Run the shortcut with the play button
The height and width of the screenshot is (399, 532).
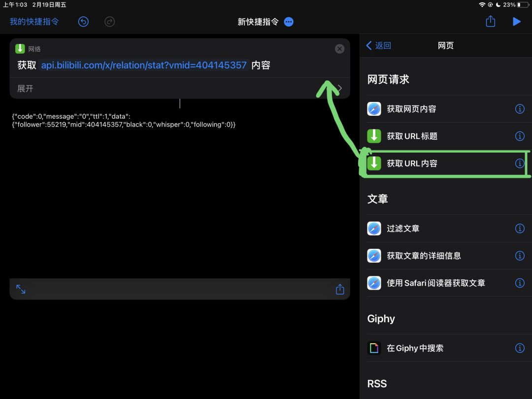pos(516,22)
